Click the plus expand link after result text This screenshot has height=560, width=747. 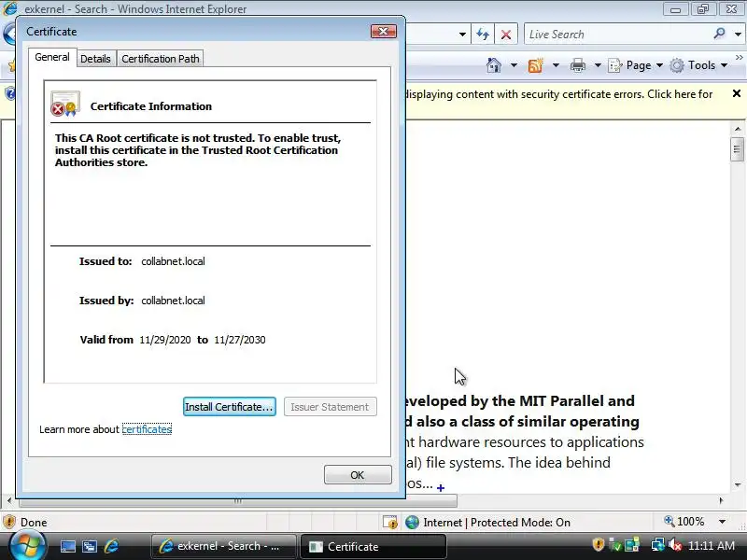point(441,487)
